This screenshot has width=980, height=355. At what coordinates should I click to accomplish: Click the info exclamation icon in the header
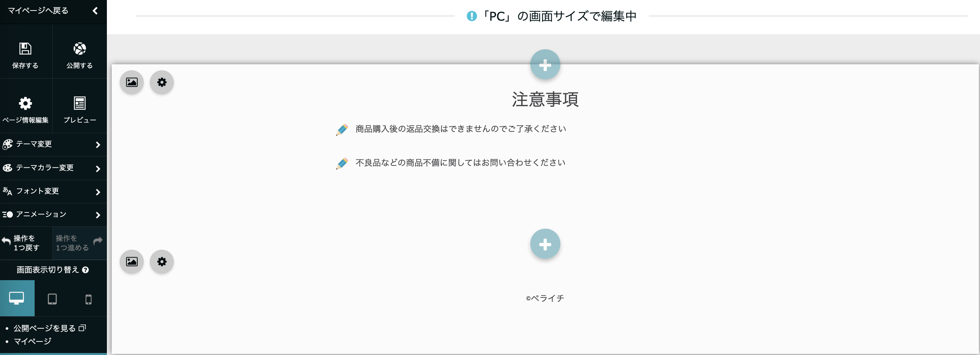(472, 16)
